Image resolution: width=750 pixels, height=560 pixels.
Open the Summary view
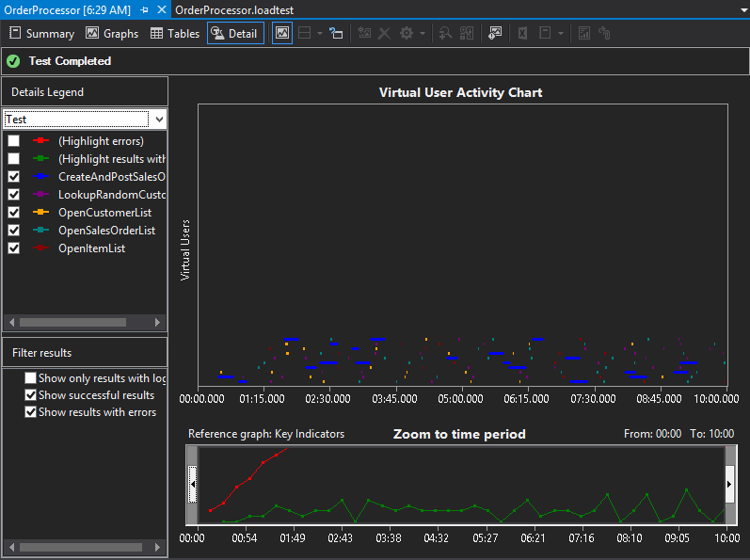click(x=41, y=33)
